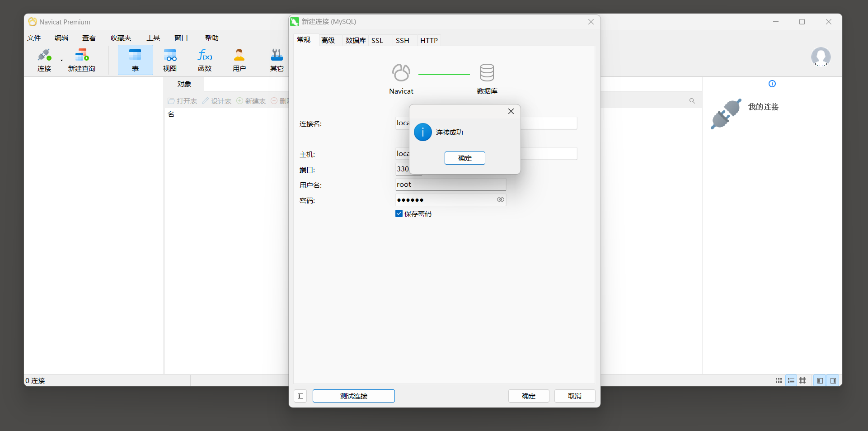Click the panel toggle icon beside 测试连接
Screen dimensions: 868x431
300,396
